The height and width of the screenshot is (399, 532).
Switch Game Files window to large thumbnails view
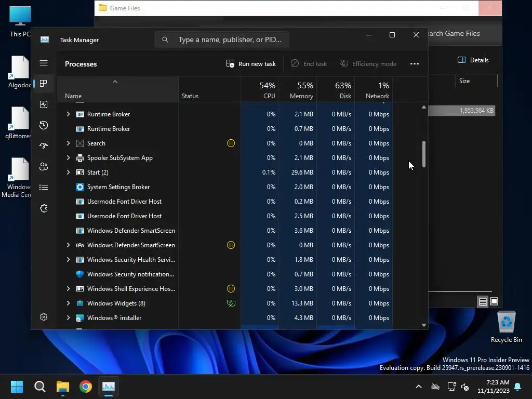(x=494, y=301)
